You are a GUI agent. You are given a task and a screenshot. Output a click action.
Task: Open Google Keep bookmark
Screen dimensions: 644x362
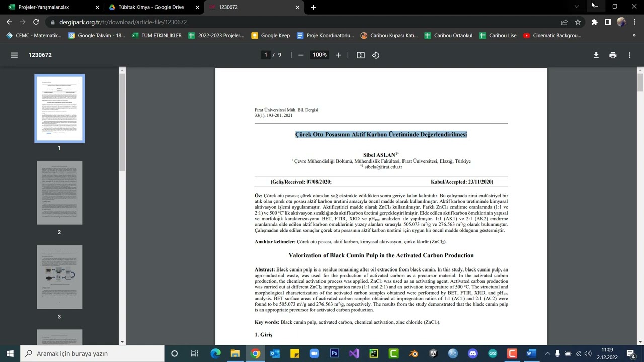tap(271, 36)
